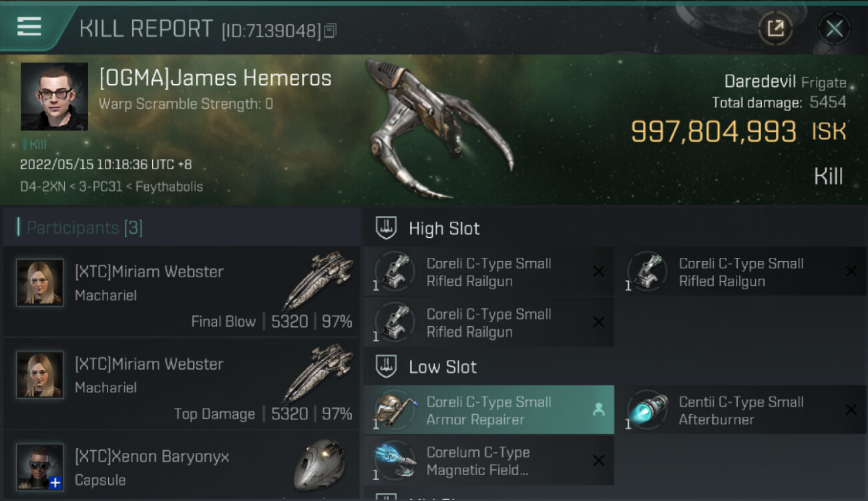Copy the kill report ID icon
868x501 pixels.
[331, 31]
